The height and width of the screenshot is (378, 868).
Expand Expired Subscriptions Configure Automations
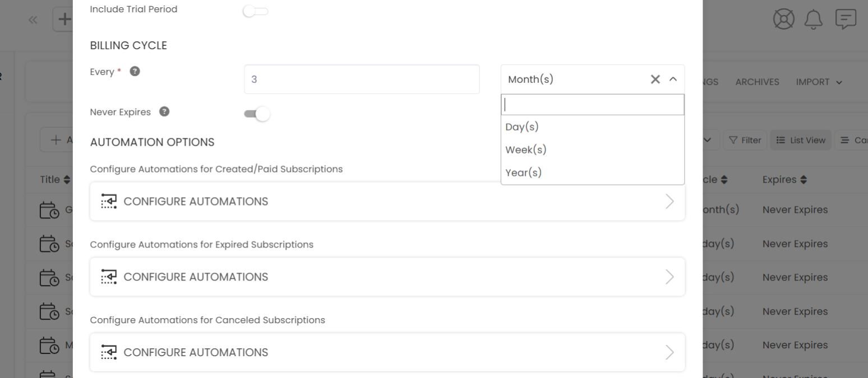[x=387, y=277]
